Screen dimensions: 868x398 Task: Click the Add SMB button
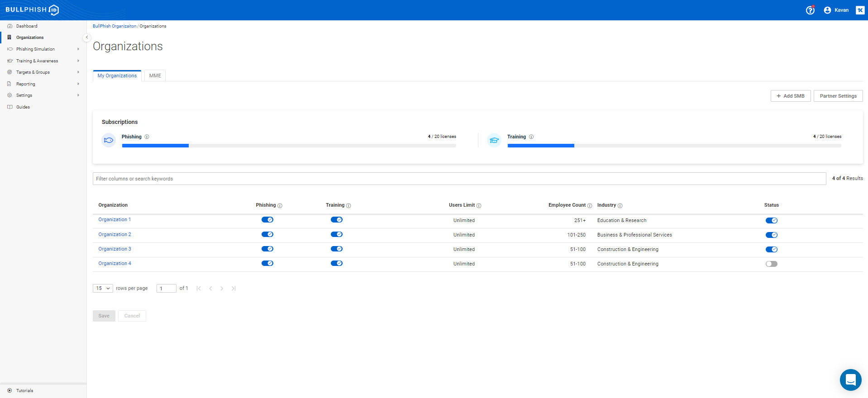click(x=791, y=96)
